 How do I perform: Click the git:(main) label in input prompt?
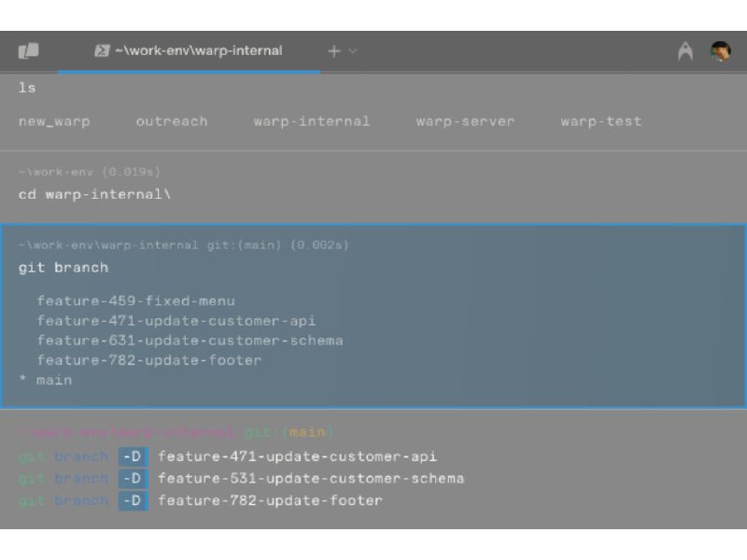289,432
